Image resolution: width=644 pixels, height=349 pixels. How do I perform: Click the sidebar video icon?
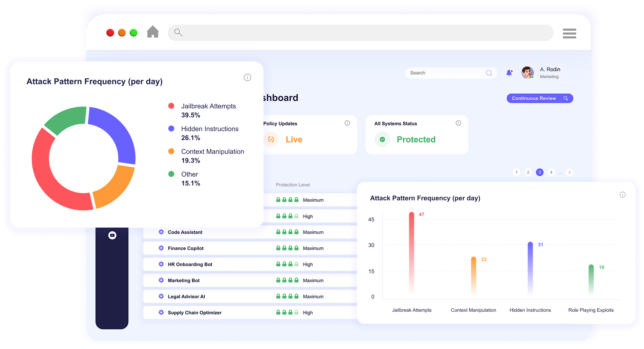(112, 235)
